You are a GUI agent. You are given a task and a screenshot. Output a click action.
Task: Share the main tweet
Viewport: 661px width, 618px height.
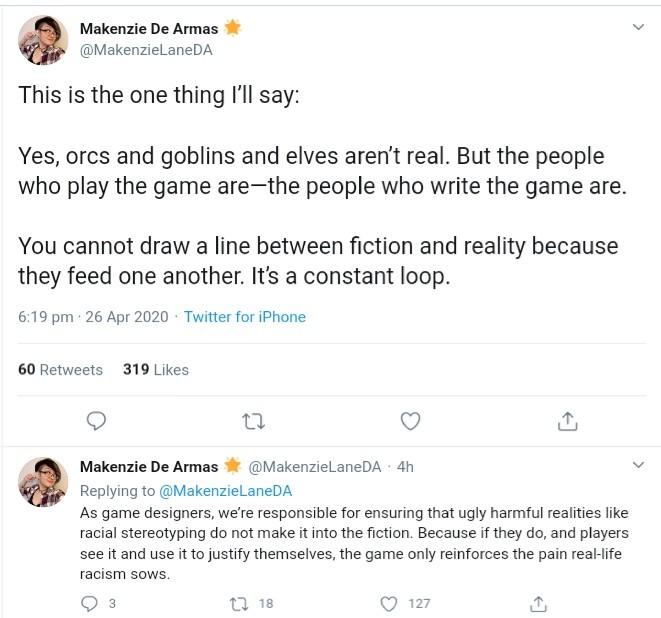click(x=567, y=421)
